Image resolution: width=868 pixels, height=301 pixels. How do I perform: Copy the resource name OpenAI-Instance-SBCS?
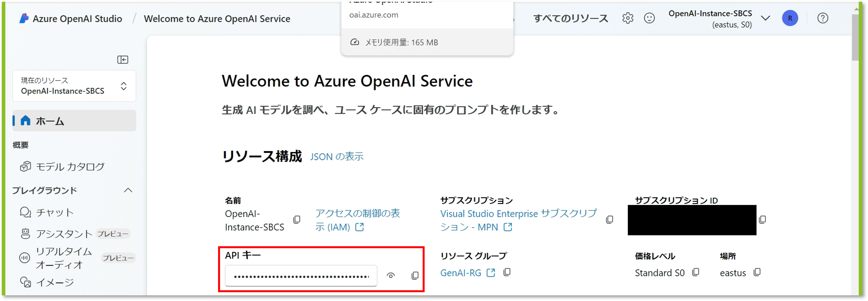tap(297, 220)
